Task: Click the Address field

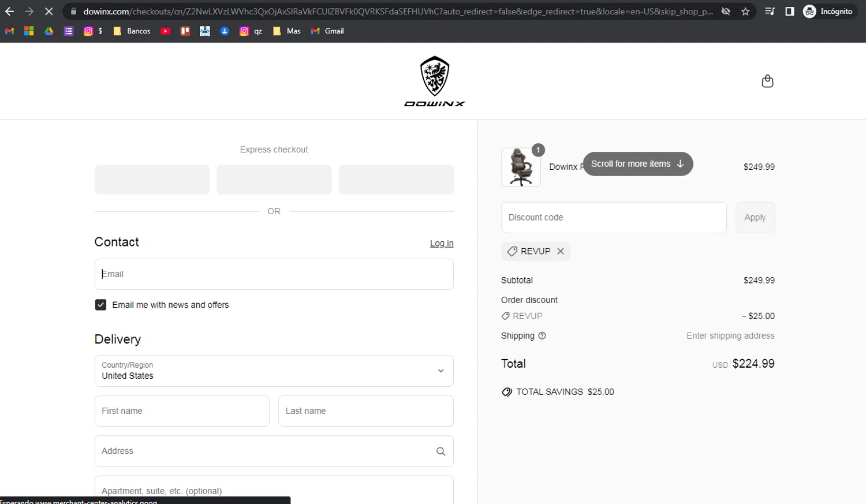Action: pyautogui.click(x=274, y=451)
